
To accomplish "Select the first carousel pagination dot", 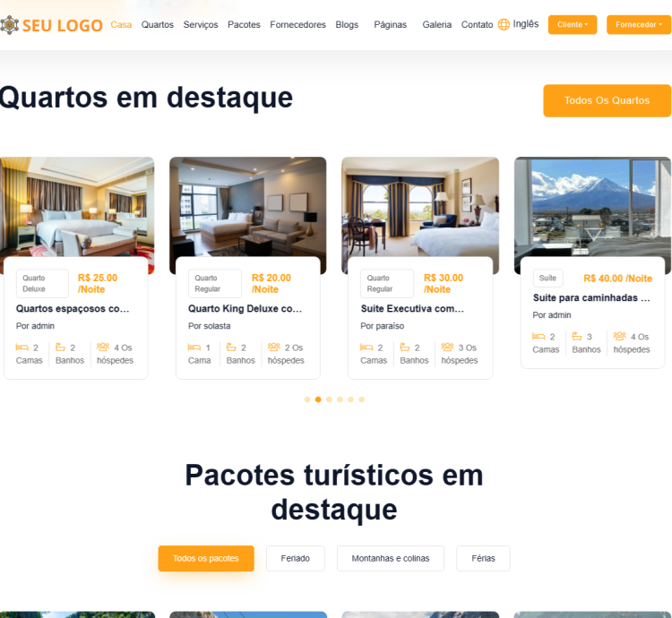I will pos(307,399).
